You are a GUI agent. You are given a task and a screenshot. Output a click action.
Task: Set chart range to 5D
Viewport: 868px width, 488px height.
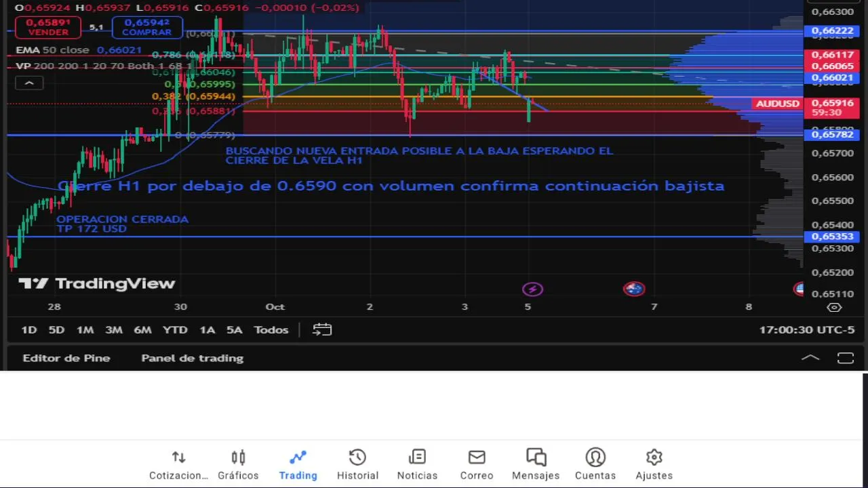coord(56,329)
